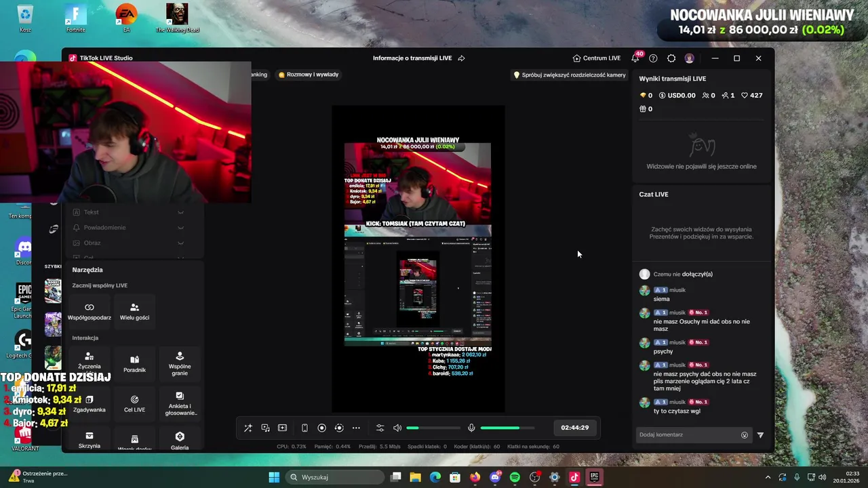
Task: Open Informacje o transmisji LIVE
Action: [412, 58]
